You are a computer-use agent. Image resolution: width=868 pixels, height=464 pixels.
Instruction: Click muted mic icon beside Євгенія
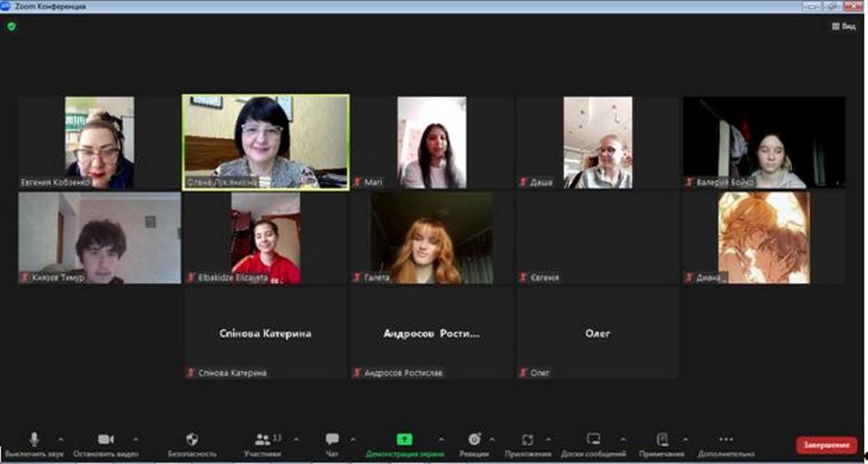point(524,277)
